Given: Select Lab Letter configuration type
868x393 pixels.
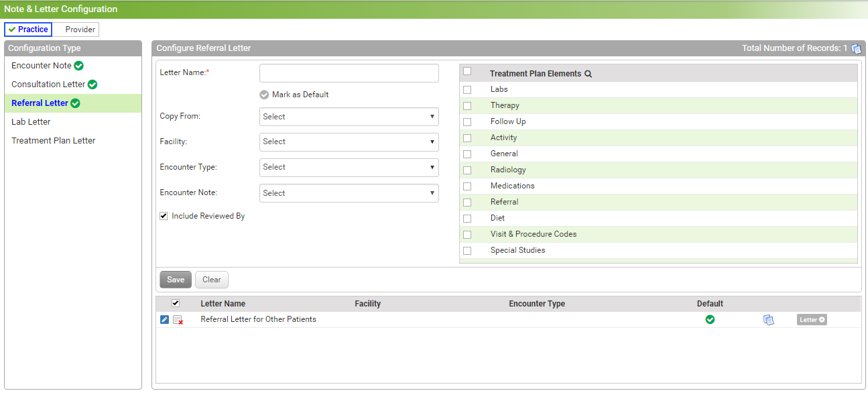Looking at the screenshot, I should (x=31, y=122).
